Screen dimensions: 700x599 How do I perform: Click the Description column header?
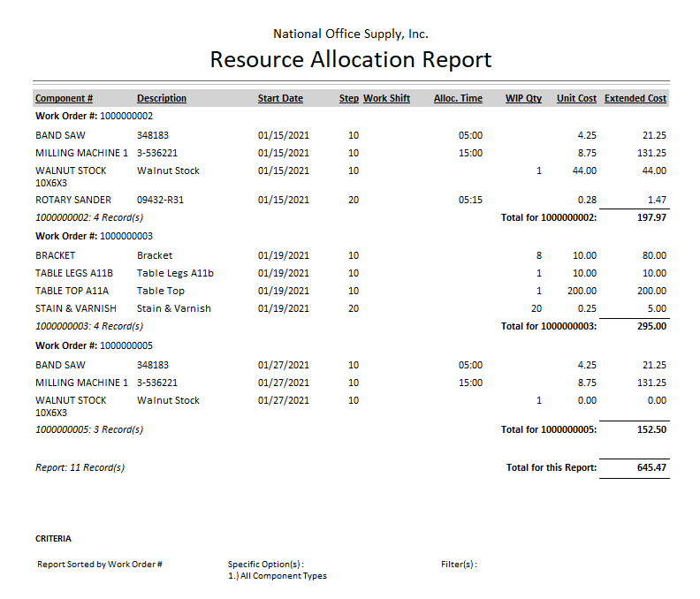click(x=162, y=98)
